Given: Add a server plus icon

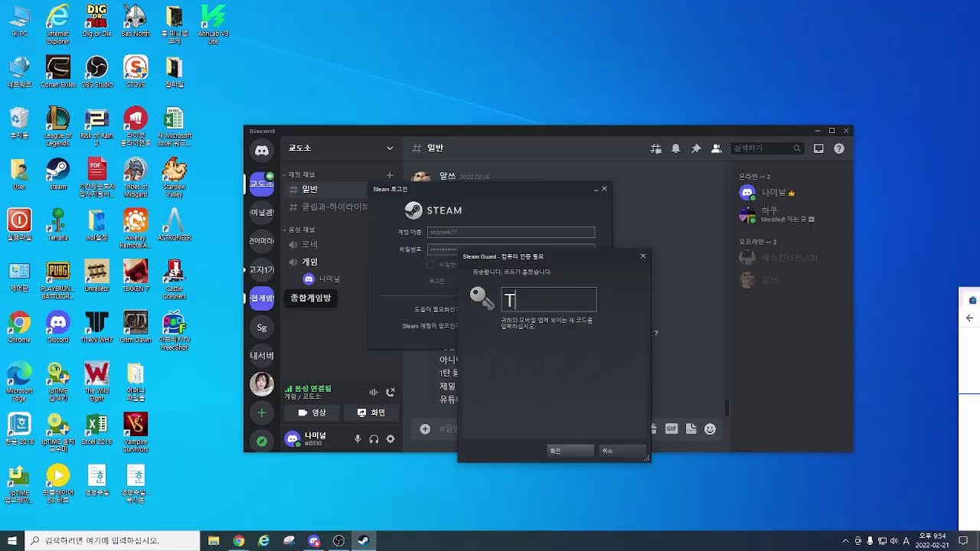Looking at the screenshot, I should pos(262,413).
